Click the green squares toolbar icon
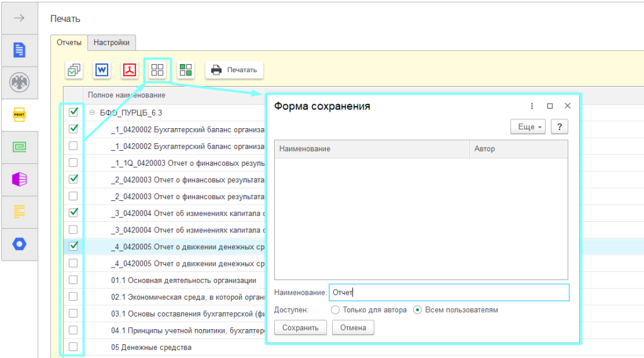This screenshot has height=358, width=644. 186,70
